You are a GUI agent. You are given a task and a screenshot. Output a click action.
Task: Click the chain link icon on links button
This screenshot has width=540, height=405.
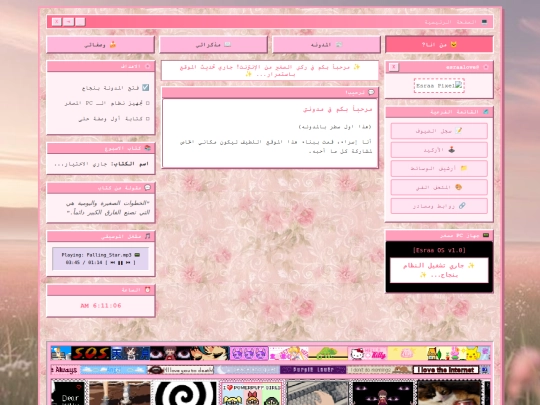(x=462, y=206)
